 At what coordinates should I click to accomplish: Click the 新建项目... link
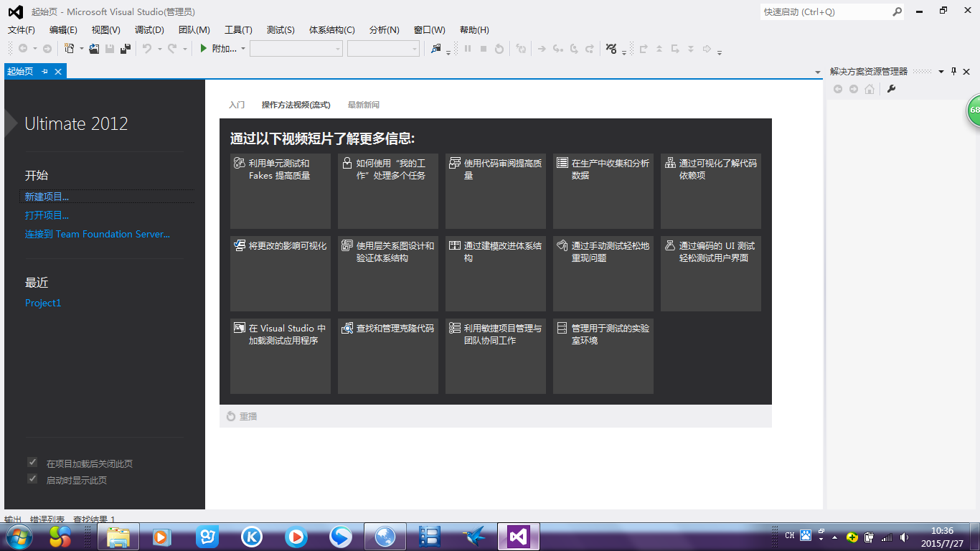pyautogui.click(x=47, y=197)
